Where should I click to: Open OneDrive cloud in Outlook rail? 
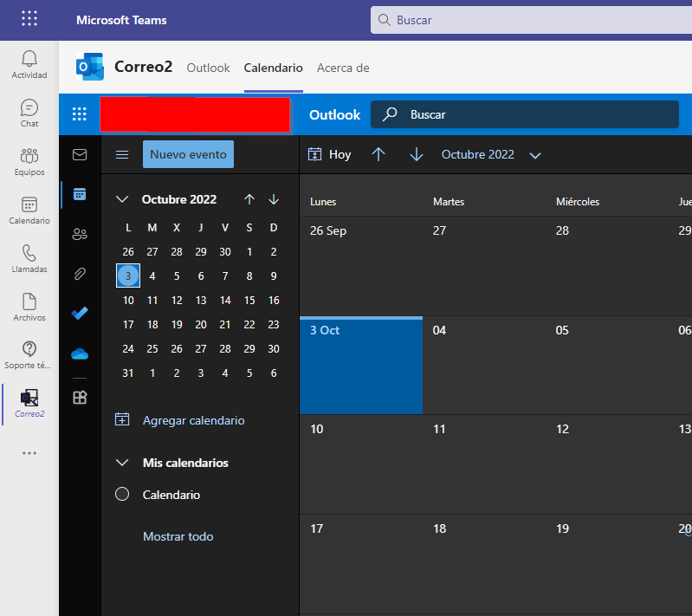(x=80, y=353)
